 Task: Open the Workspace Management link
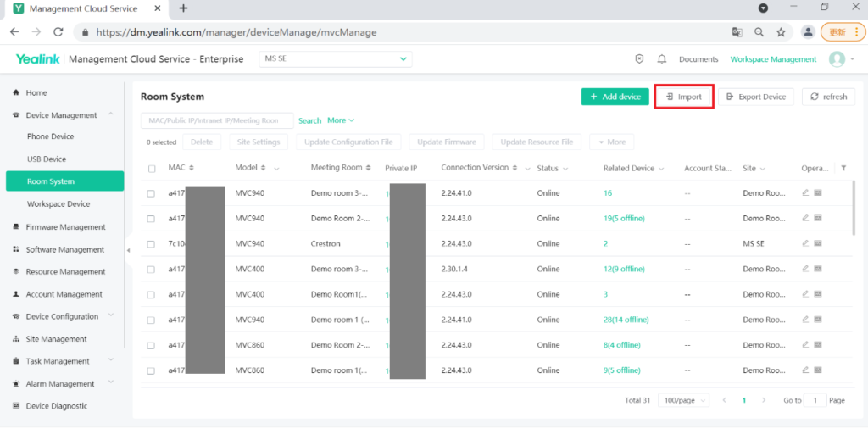pos(773,59)
